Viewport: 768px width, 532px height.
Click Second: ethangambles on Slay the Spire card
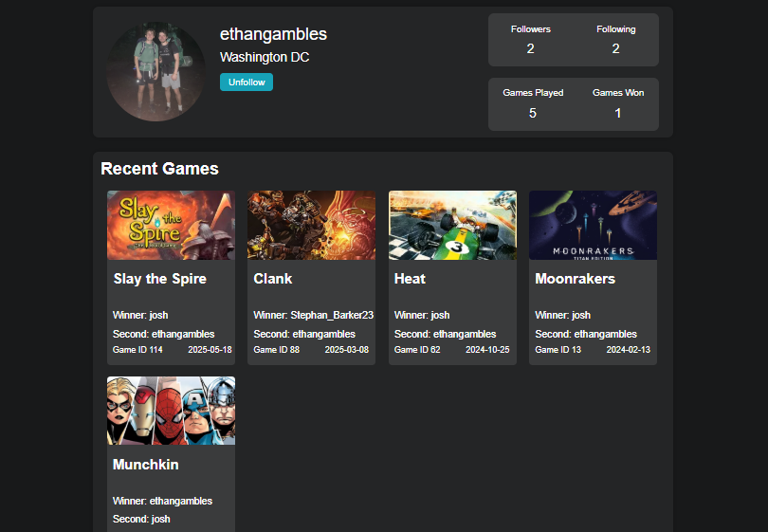click(x=164, y=334)
